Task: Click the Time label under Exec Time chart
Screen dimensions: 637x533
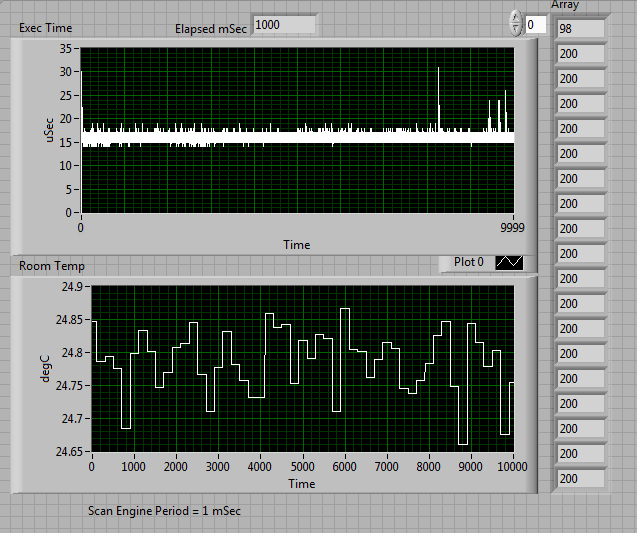Action: click(x=297, y=245)
